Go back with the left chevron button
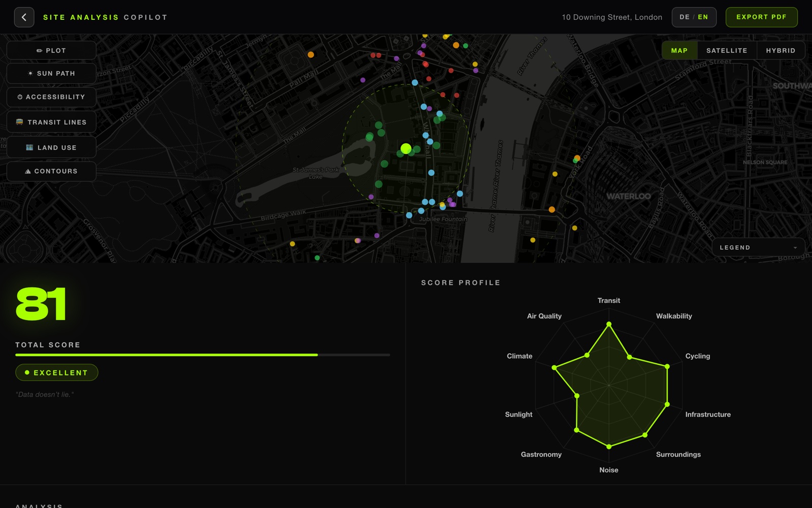 click(24, 17)
